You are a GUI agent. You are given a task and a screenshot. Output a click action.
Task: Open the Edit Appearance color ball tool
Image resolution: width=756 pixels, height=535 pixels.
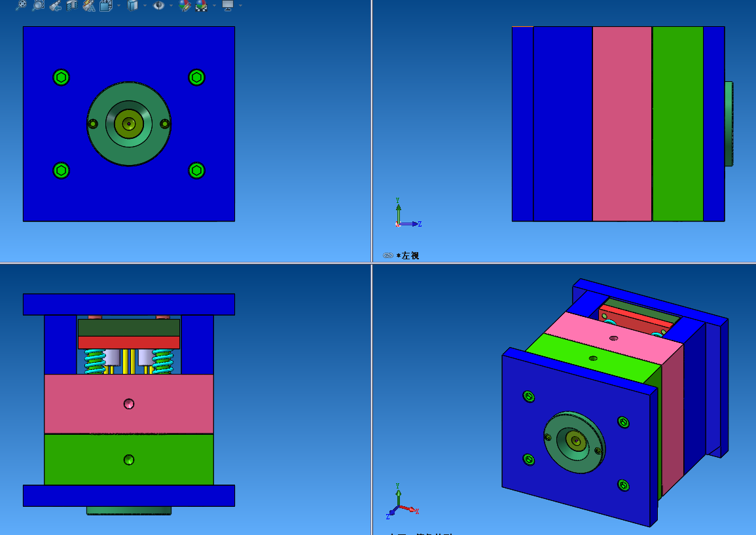coord(185,5)
